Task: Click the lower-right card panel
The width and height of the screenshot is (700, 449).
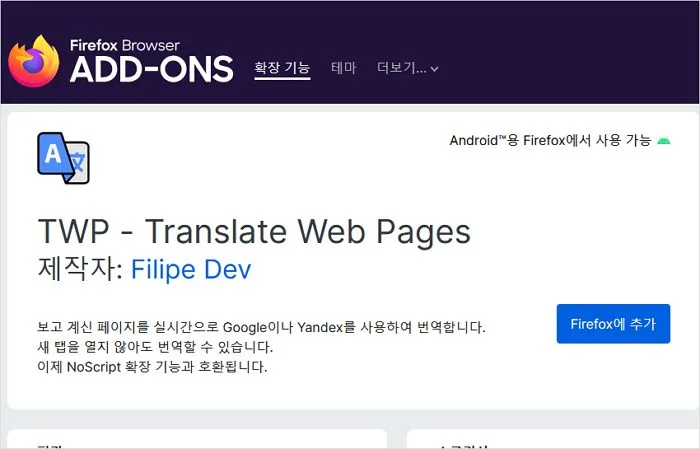Action: 551,440
